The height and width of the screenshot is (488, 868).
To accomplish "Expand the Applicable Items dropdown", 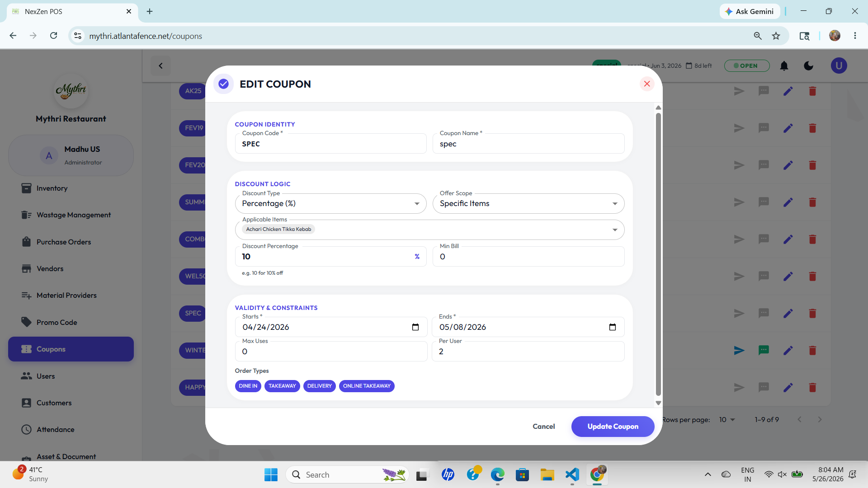I will [615, 230].
